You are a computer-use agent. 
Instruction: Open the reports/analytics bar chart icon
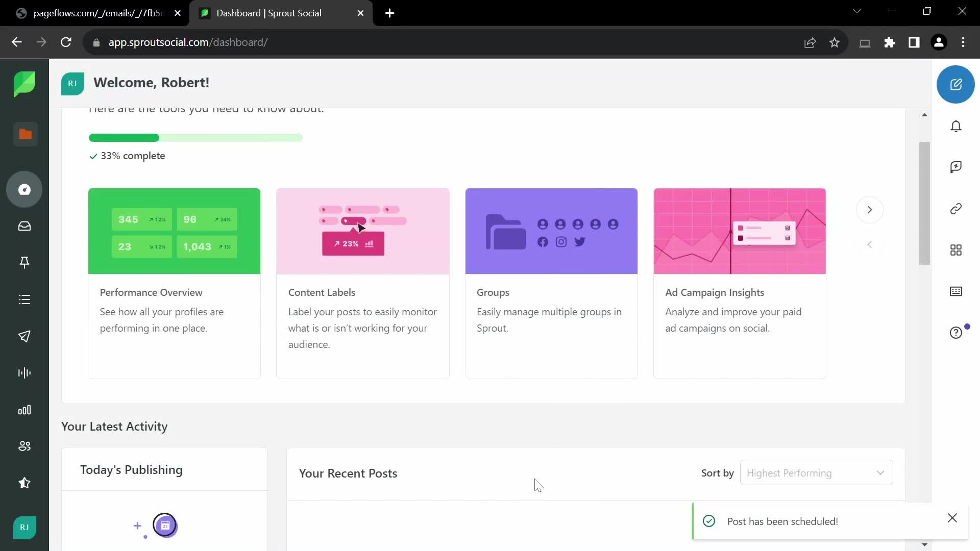[x=24, y=410]
